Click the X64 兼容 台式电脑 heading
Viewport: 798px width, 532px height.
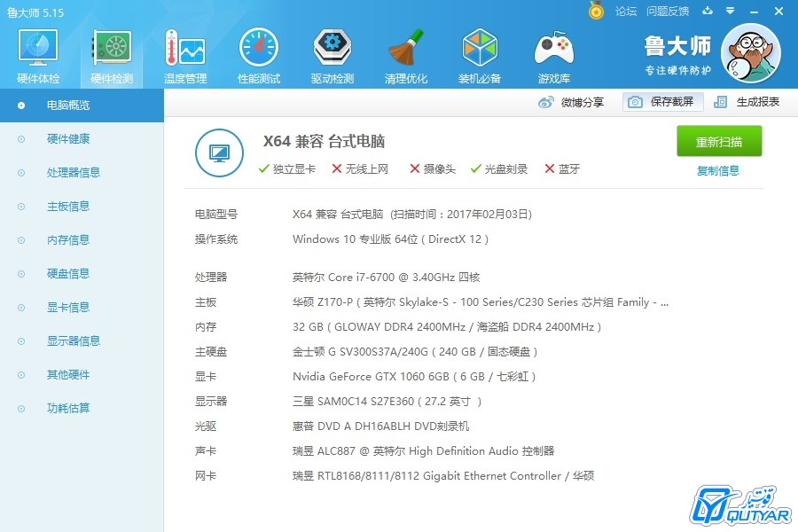coord(324,141)
